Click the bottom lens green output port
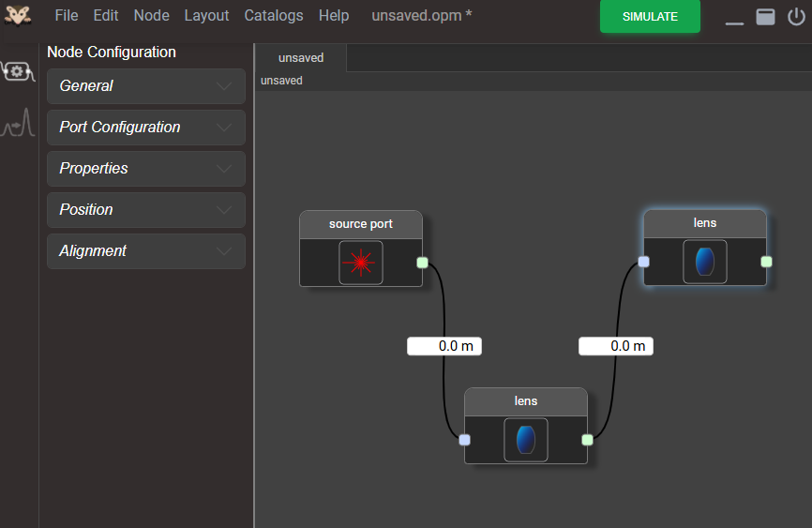Screen dimensions: 812x528 pyautogui.click(x=587, y=440)
